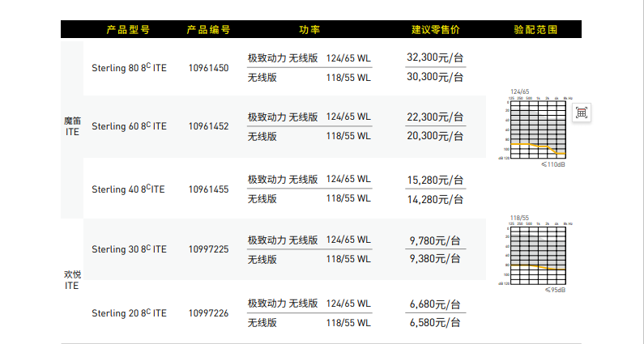
Task: Click 无线版 in the Sterling 20 row
Action: [262, 323]
